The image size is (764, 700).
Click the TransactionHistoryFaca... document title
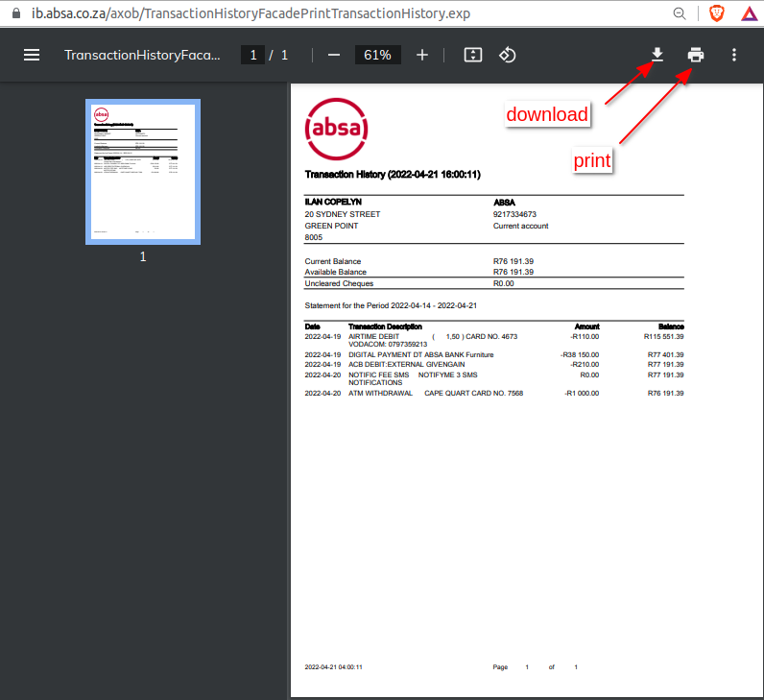142,55
